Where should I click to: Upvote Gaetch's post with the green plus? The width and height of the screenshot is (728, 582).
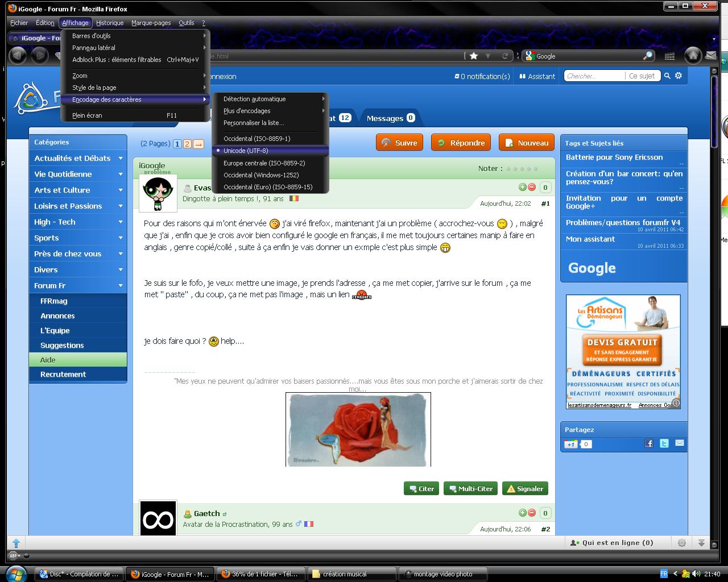point(523,513)
